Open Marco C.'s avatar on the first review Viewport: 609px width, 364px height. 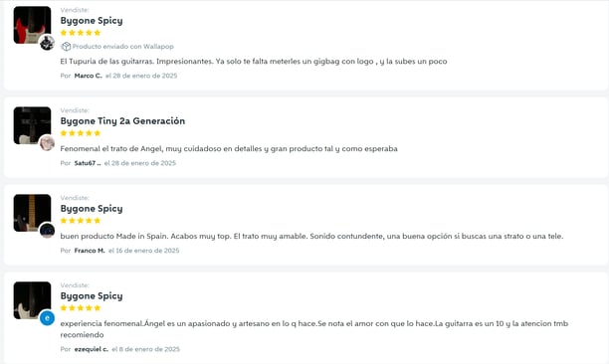coord(47,43)
